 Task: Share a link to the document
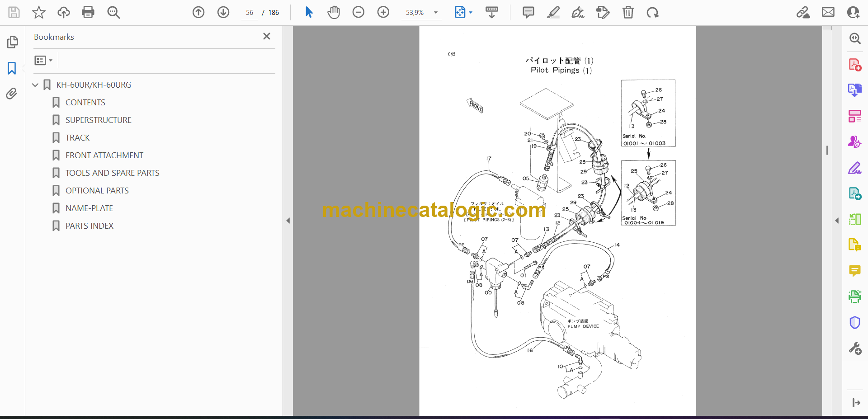[803, 12]
